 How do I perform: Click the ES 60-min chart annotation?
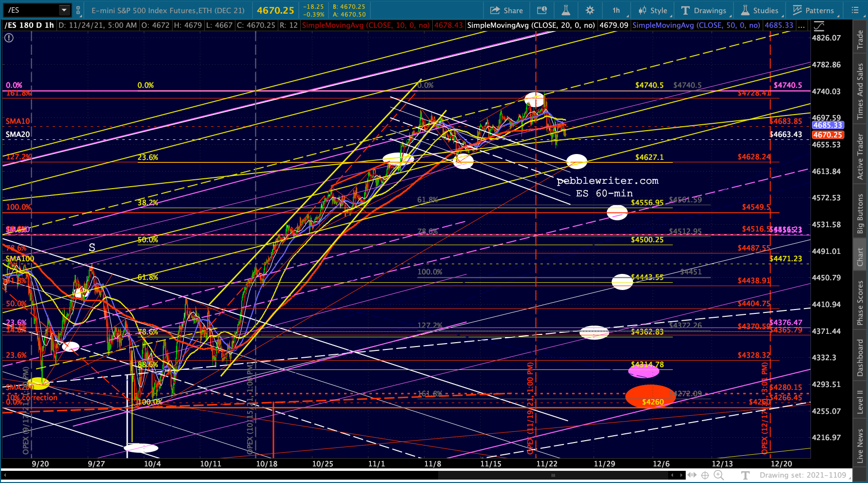point(604,193)
